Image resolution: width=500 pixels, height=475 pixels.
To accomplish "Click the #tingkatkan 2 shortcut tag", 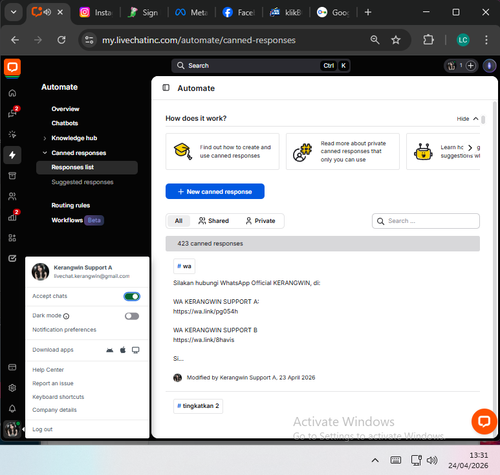I will (x=198, y=406).
